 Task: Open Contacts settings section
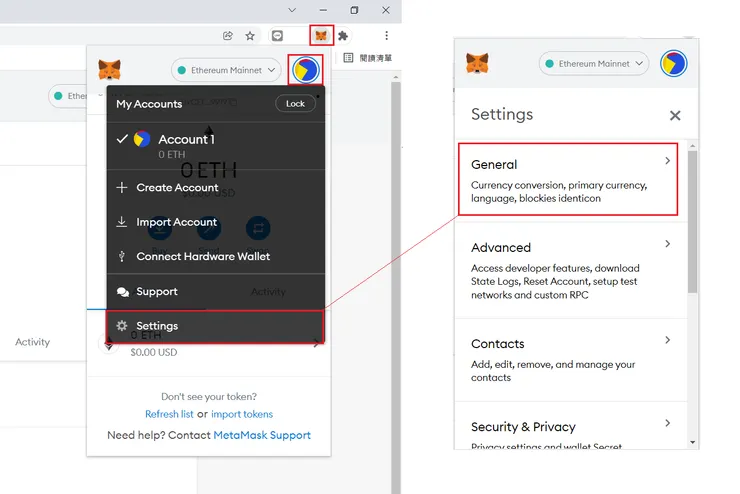571,360
